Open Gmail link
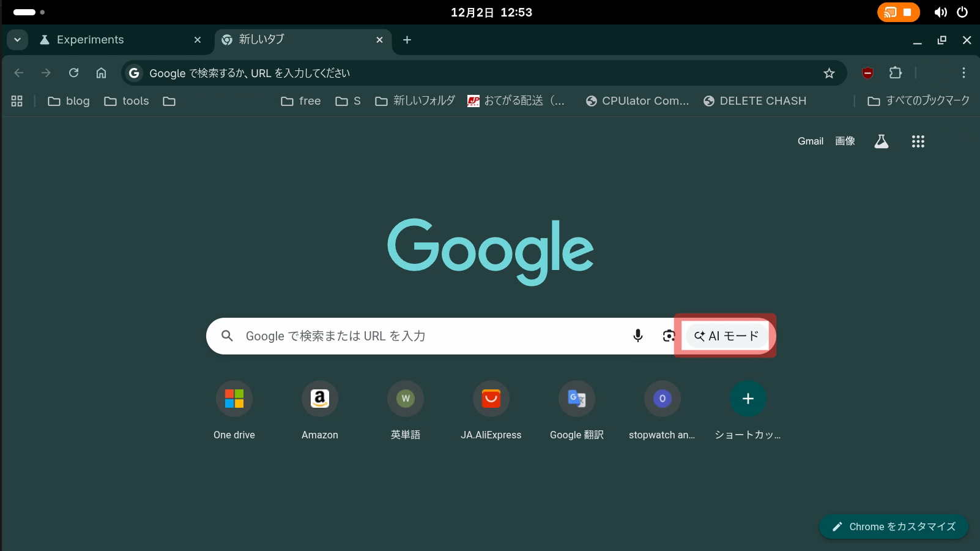This screenshot has height=551, width=980. 809,141
